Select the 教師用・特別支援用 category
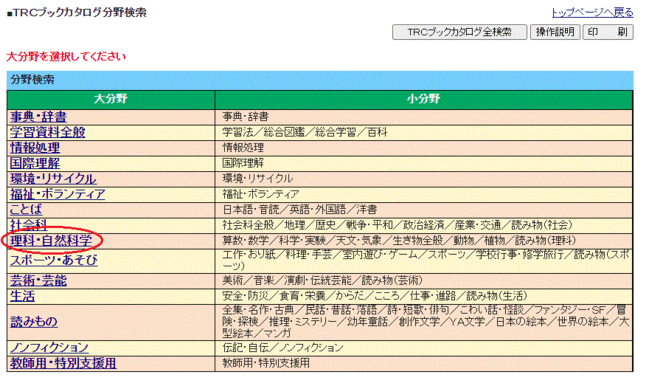Image resolution: width=649 pixels, height=386 pixels. pos(63,363)
